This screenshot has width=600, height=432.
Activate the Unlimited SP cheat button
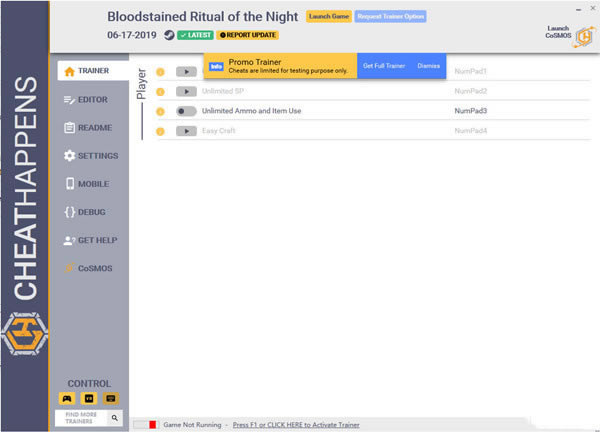click(186, 91)
